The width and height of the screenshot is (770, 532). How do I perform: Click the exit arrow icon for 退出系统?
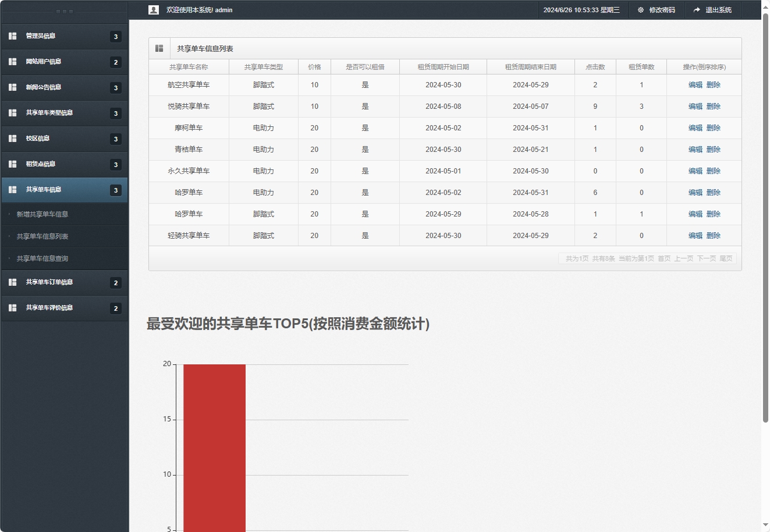pyautogui.click(x=697, y=9)
